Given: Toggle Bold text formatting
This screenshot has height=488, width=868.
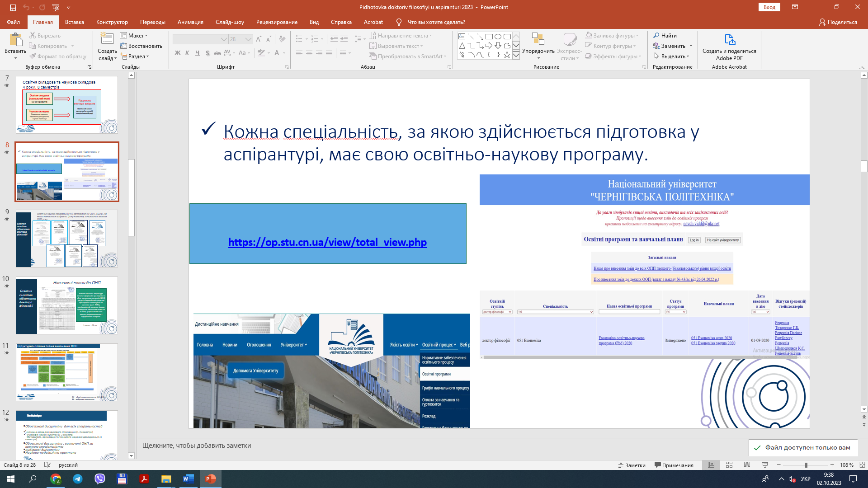Looking at the screenshot, I should pyautogui.click(x=178, y=53).
